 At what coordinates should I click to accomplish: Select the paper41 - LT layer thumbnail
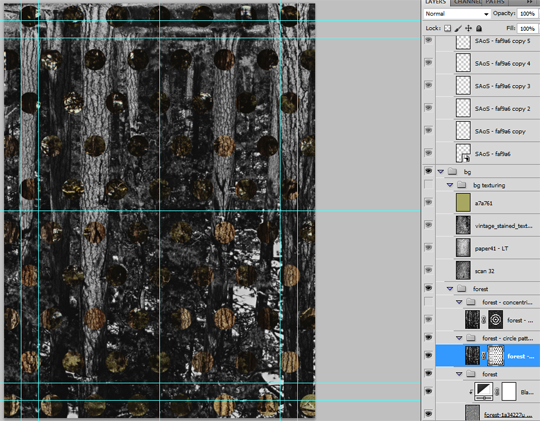(x=463, y=248)
